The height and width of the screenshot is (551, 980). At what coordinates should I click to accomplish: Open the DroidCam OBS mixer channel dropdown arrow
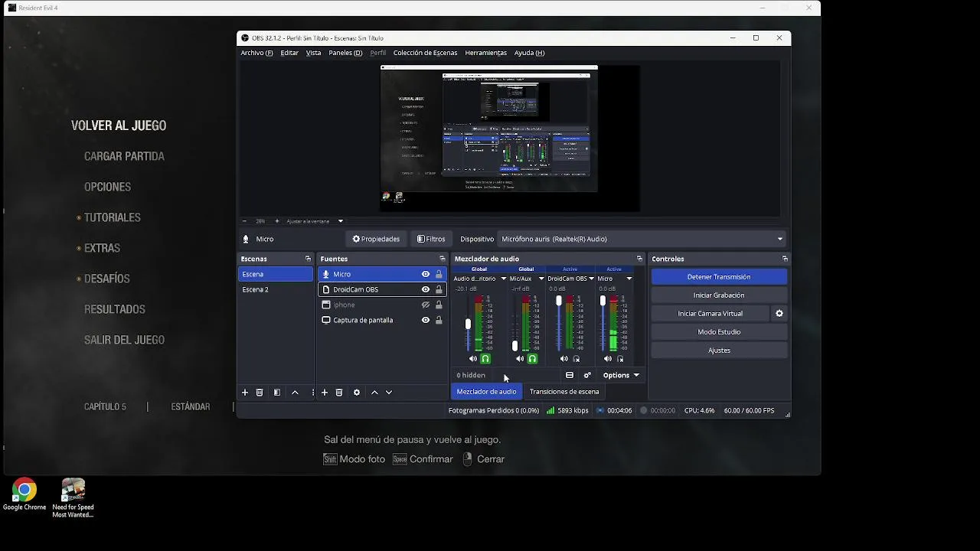point(591,279)
